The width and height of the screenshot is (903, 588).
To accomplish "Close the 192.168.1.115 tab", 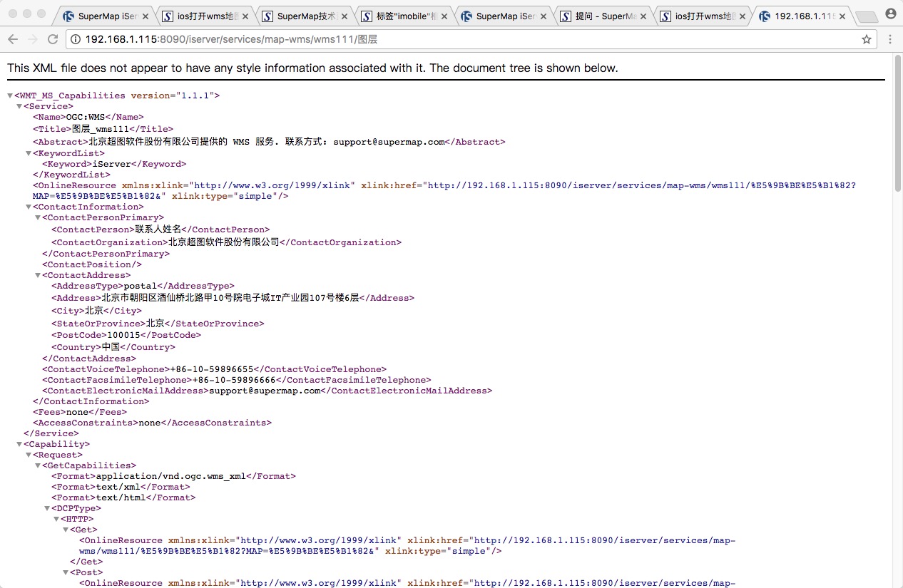I will (x=842, y=16).
